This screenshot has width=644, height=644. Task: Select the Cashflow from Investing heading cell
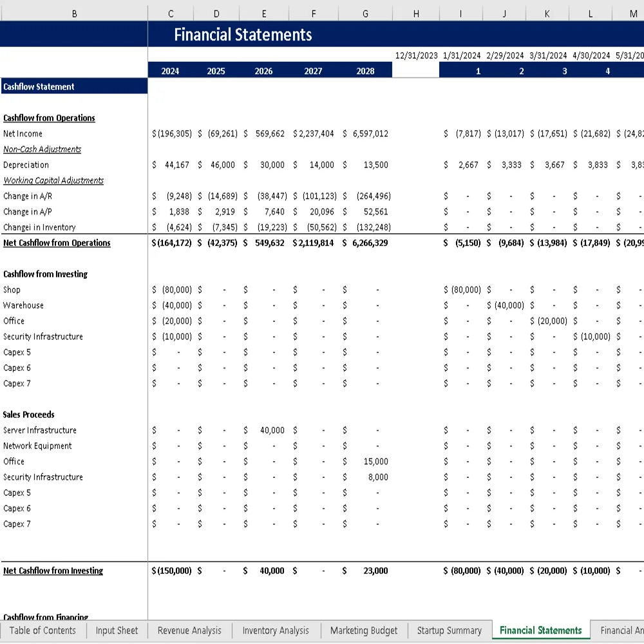point(45,274)
